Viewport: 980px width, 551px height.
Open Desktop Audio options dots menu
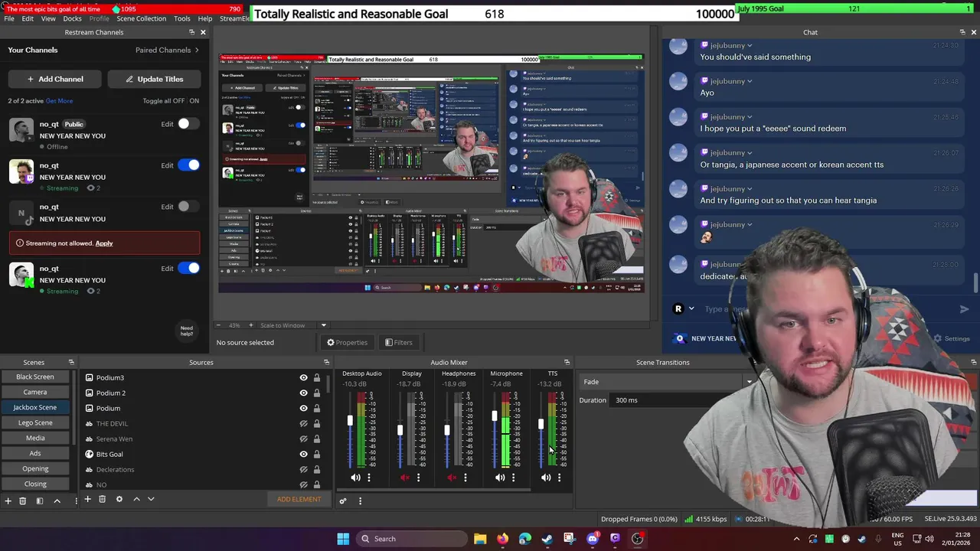(369, 478)
